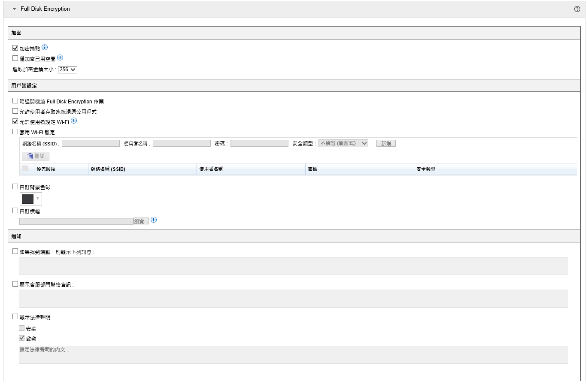Click the help icon in Full Disk Encryption header

click(577, 9)
